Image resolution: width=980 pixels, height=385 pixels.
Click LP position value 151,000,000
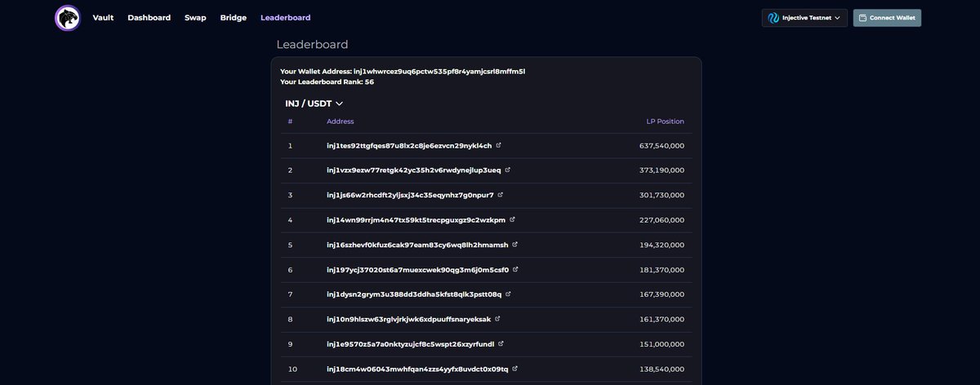[661, 344]
